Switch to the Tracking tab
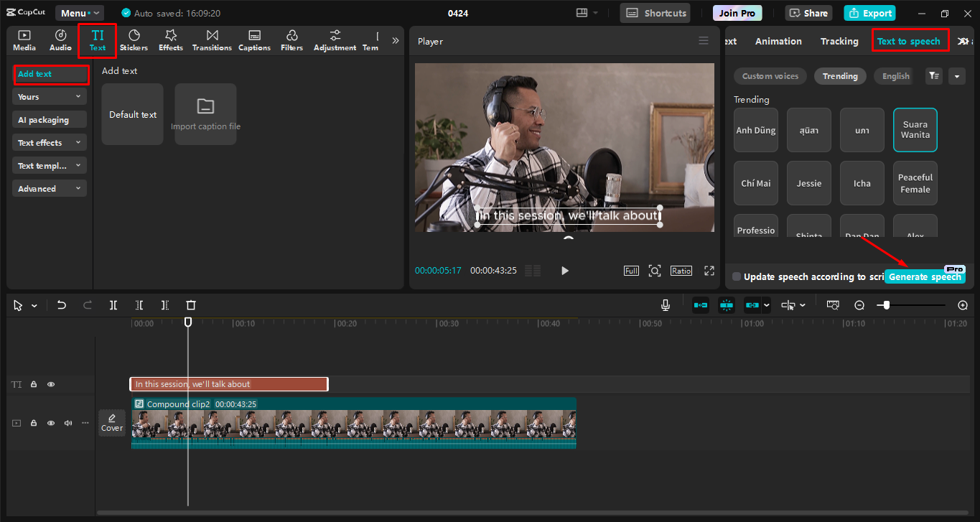 click(x=839, y=41)
